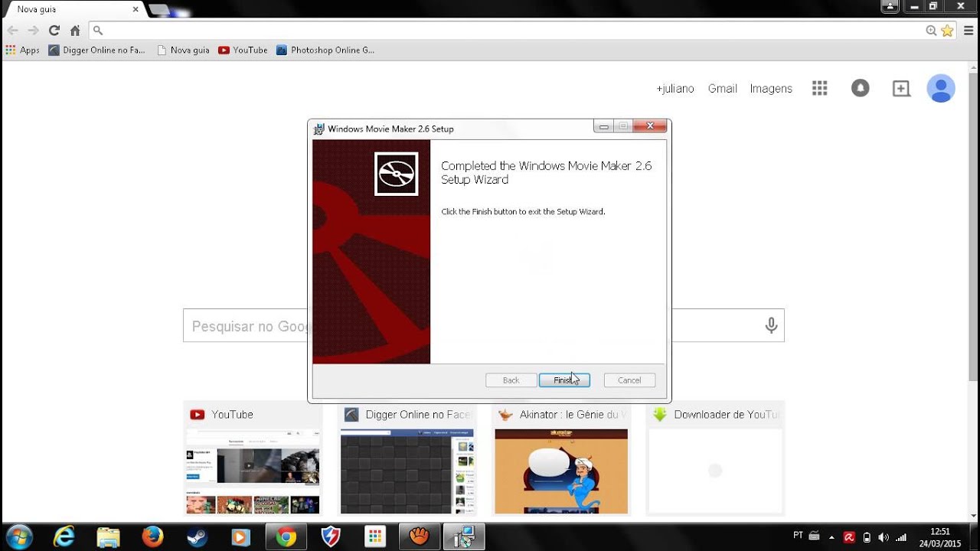Open the Google notifications bell
Viewport: 980px width, 551px height.
pos(861,88)
